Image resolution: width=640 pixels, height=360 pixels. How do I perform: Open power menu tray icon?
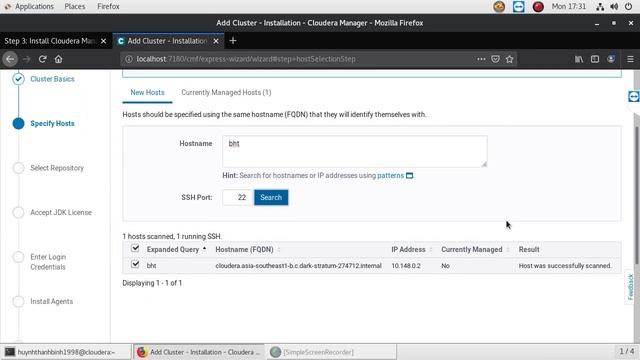click(x=629, y=7)
